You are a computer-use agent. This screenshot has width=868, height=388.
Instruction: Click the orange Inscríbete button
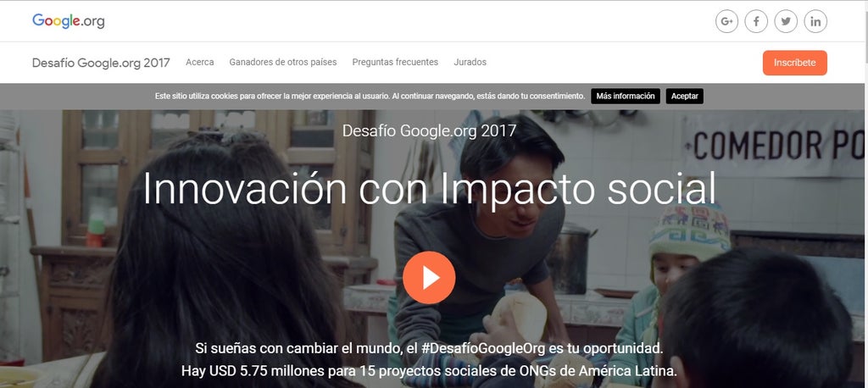(x=794, y=63)
